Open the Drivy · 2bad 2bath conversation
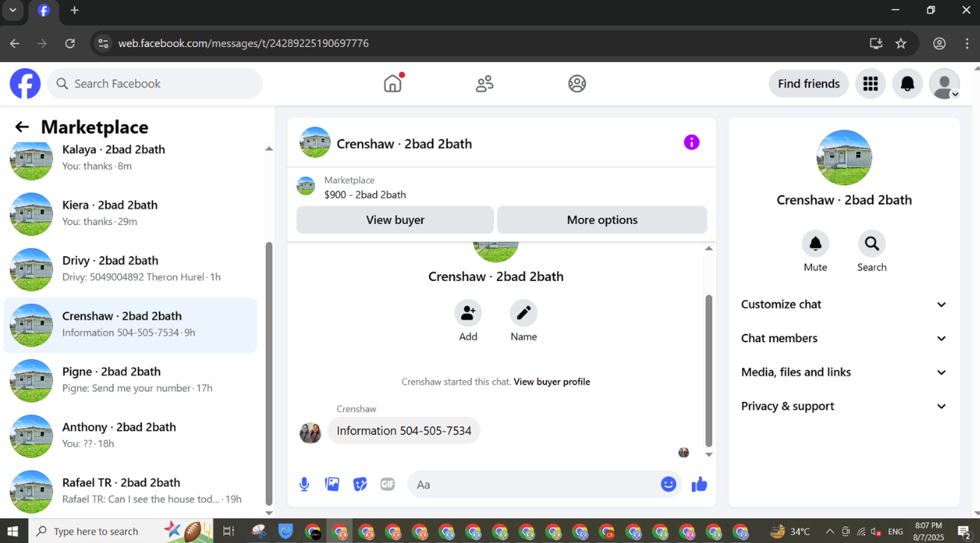 pos(131,269)
